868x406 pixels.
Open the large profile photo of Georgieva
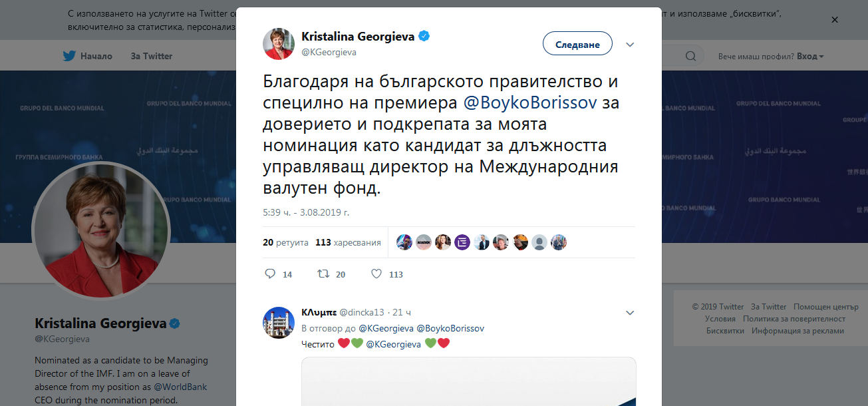[101, 230]
